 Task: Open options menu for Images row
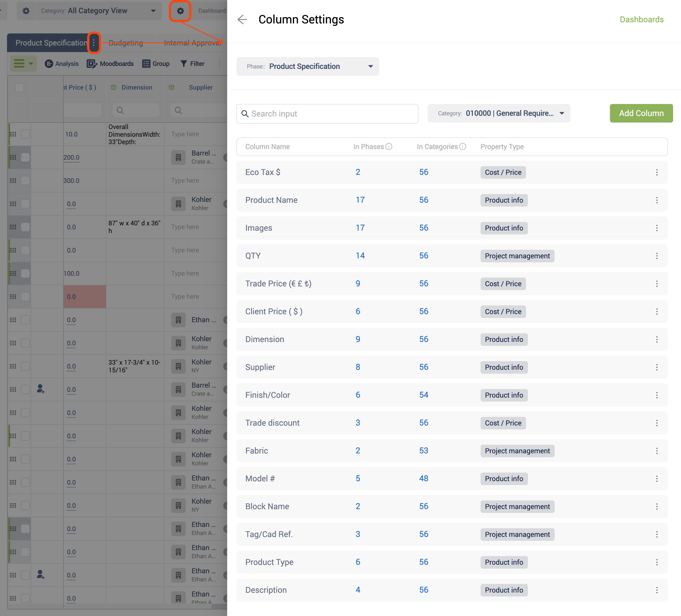click(657, 228)
